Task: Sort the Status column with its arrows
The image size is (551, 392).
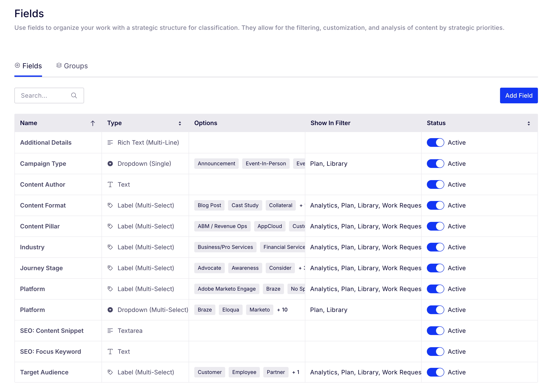Action: pyautogui.click(x=529, y=123)
